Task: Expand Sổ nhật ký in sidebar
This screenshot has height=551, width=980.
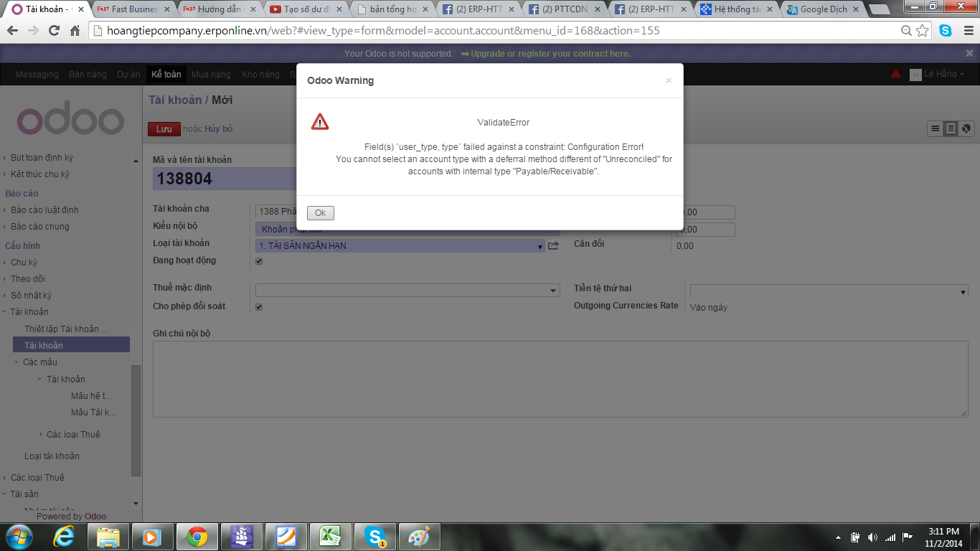Action: click(31, 296)
